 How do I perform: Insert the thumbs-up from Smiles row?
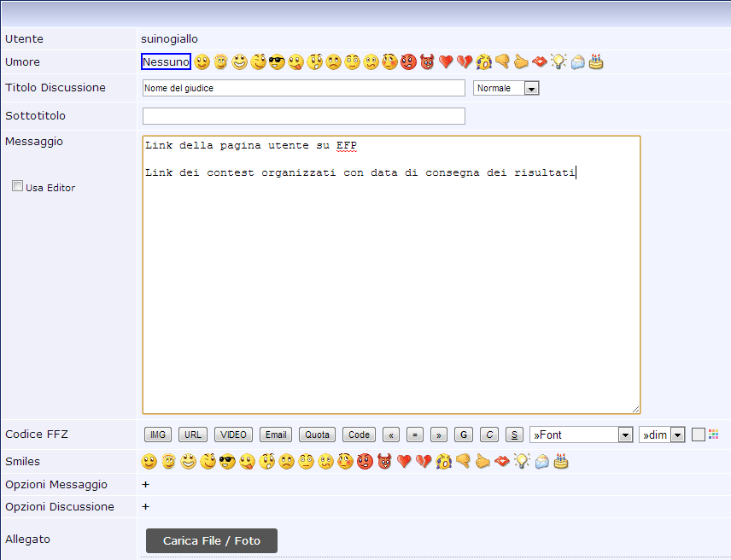click(482, 461)
